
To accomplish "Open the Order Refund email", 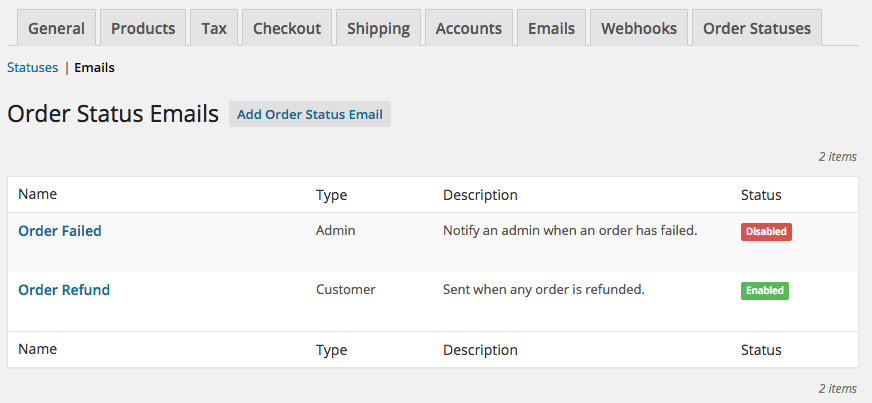I will pos(64,290).
